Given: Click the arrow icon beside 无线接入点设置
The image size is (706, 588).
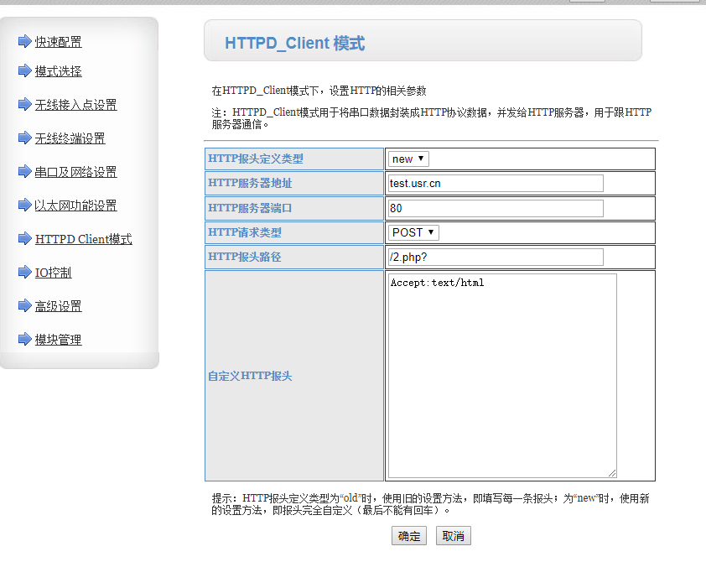Looking at the screenshot, I should point(24,104).
